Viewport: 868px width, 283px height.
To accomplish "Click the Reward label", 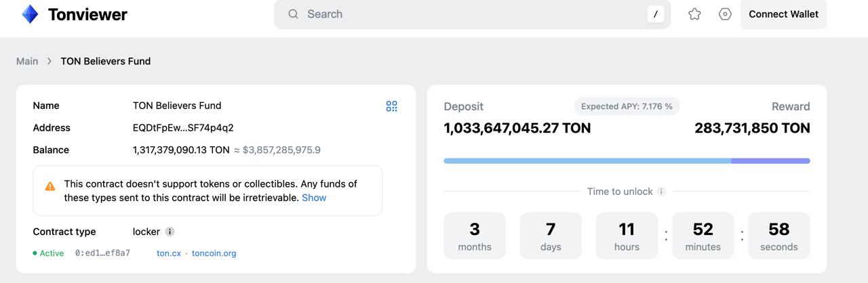I will coord(791,106).
